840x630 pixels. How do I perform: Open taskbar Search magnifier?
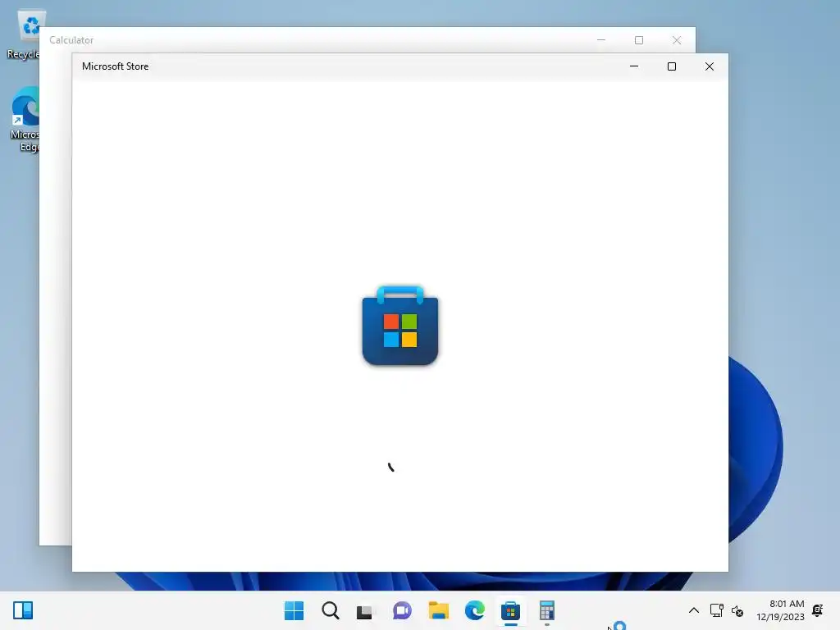tap(330, 610)
